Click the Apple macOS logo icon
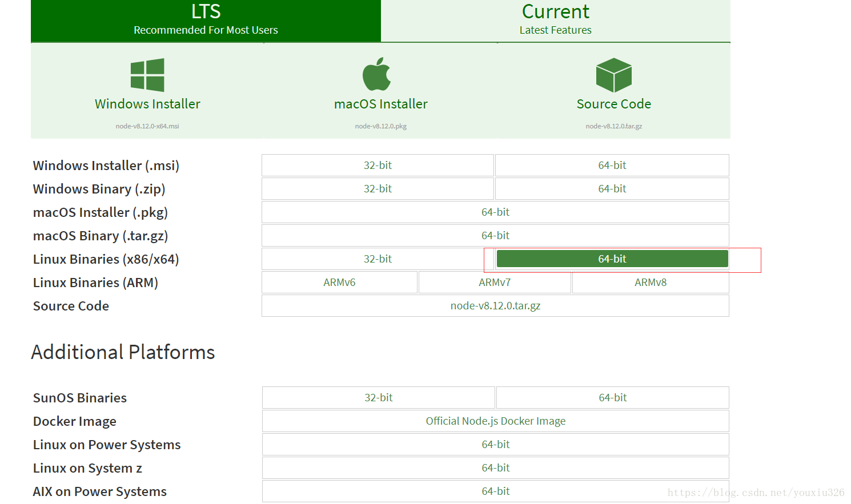Image resolution: width=851 pixels, height=504 pixels. coord(377,74)
